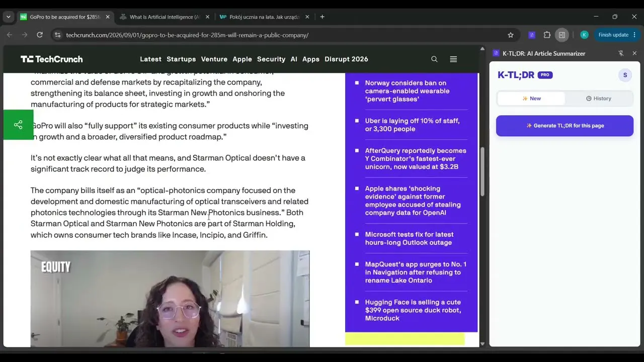Reload the current page
Screen dimensions: 644x362
tap(40, 35)
